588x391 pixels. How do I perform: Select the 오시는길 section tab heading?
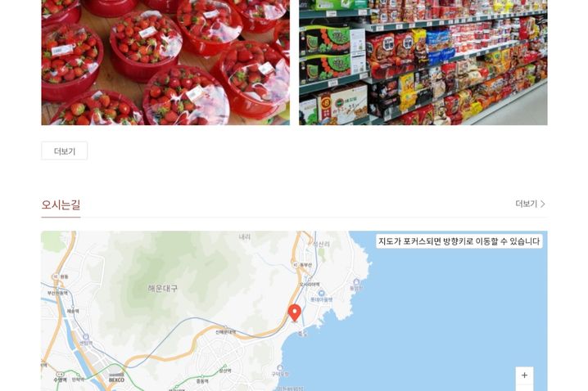coord(61,204)
